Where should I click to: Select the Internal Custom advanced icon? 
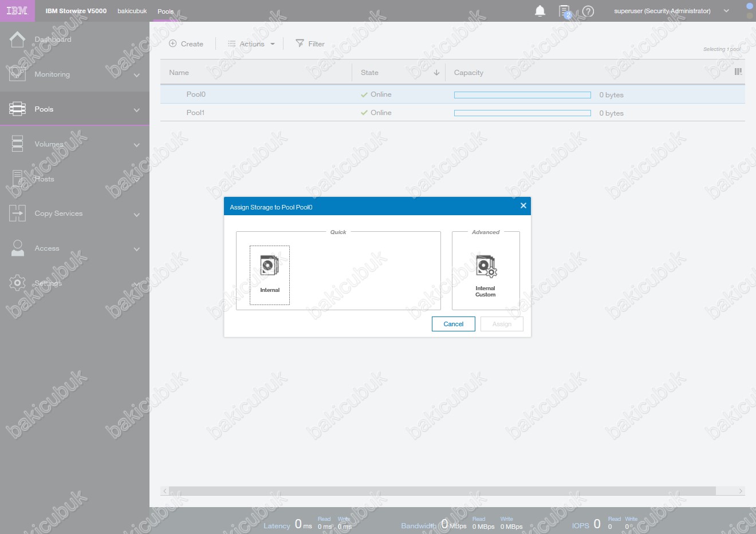pyautogui.click(x=486, y=267)
